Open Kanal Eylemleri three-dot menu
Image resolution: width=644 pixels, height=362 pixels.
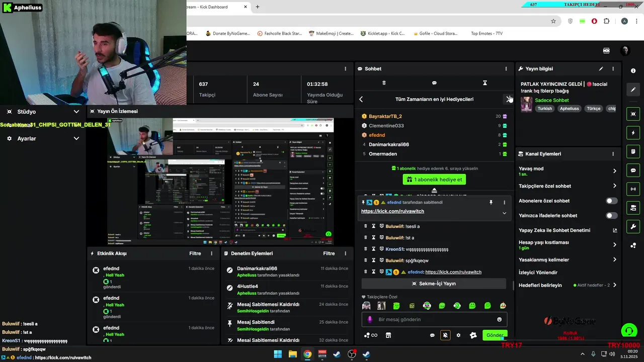[x=613, y=154]
